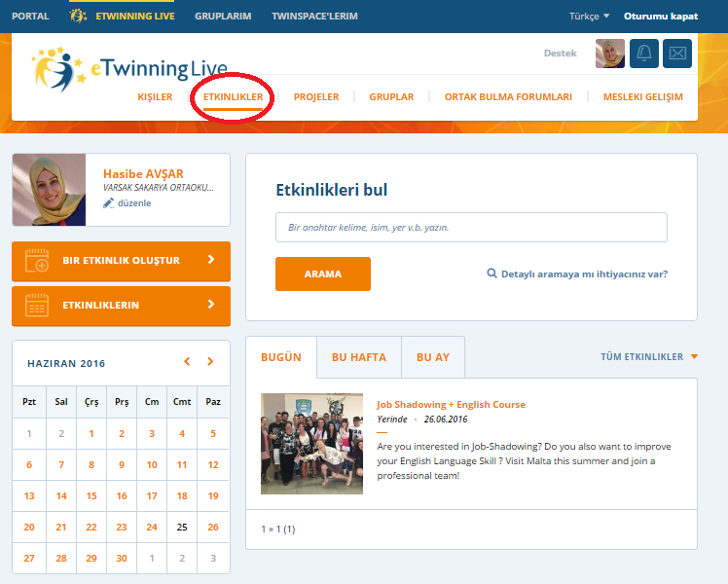Open Job Shadowing + English Course link
Image resolution: width=728 pixels, height=584 pixels.
(451, 404)
